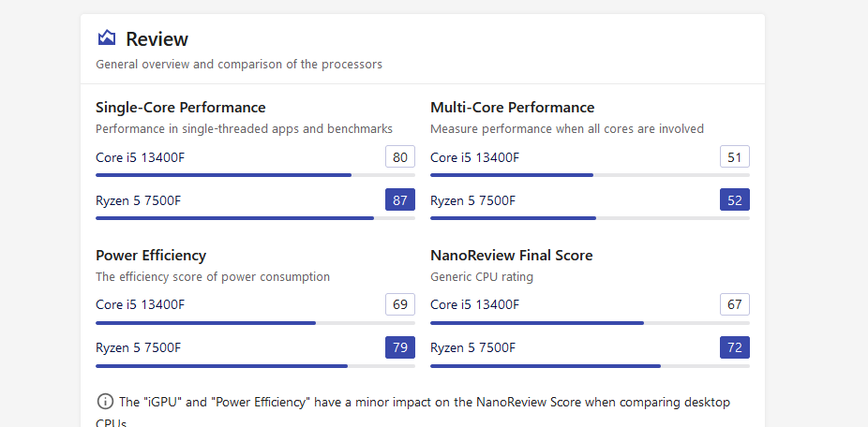Image resolution: width=868 pixels, height=427 pixels.
Task: Click the Ryzen 5 final score badge 72
Action: tap(735, 348)
